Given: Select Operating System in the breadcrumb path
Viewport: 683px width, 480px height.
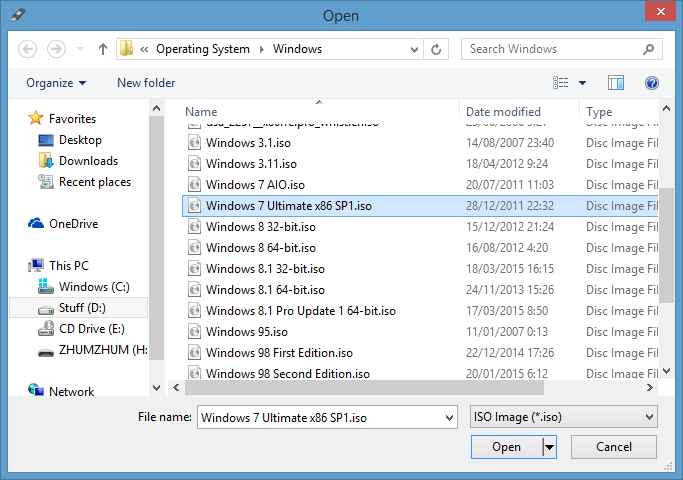Looking at the screenshot, I should [x=203, y=49].
